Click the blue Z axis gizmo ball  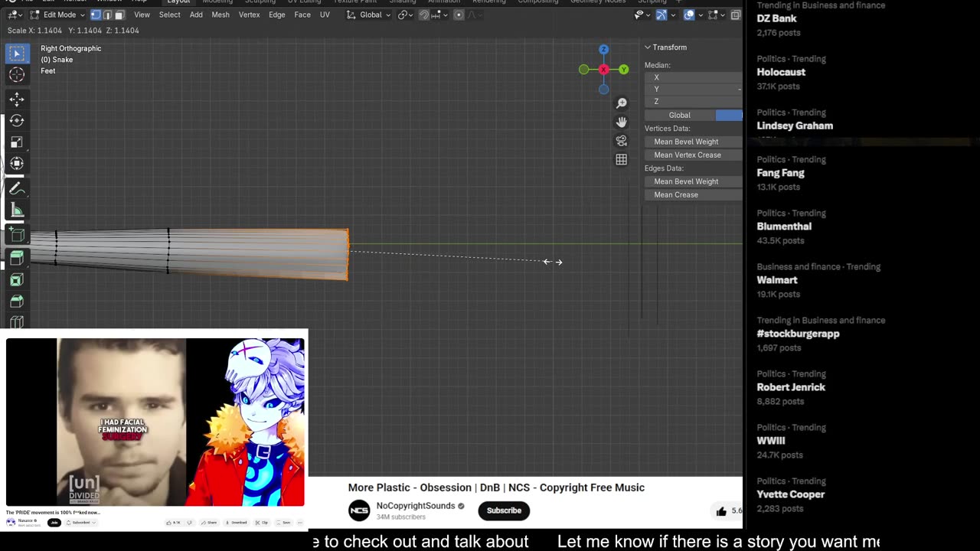pyautogui.click(x=603, y=50)
